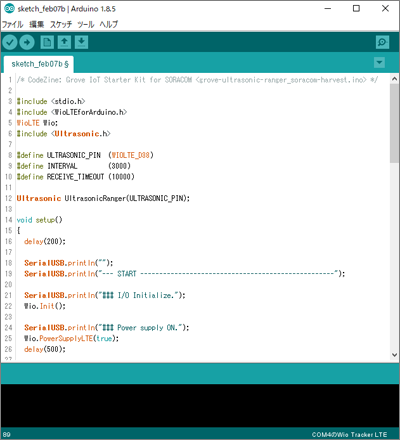Minimize the Arduino window
The height and width of the screenshot is (440, 400).
(328, 9)
